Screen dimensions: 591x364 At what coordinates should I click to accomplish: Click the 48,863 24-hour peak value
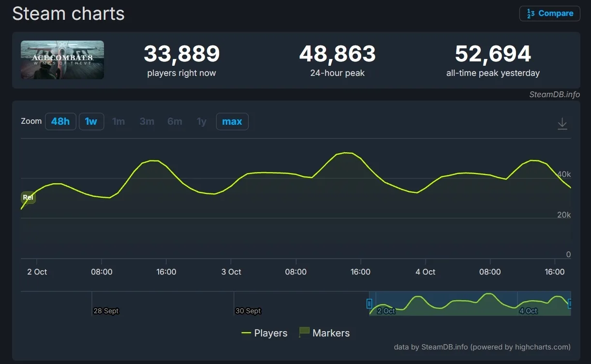(338, 54)
